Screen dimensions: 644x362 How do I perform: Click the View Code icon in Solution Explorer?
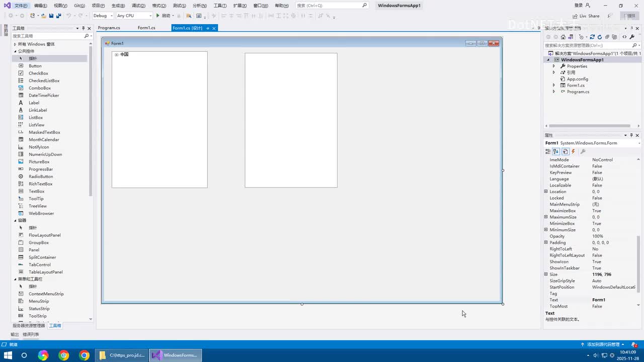tap(624, 37)
